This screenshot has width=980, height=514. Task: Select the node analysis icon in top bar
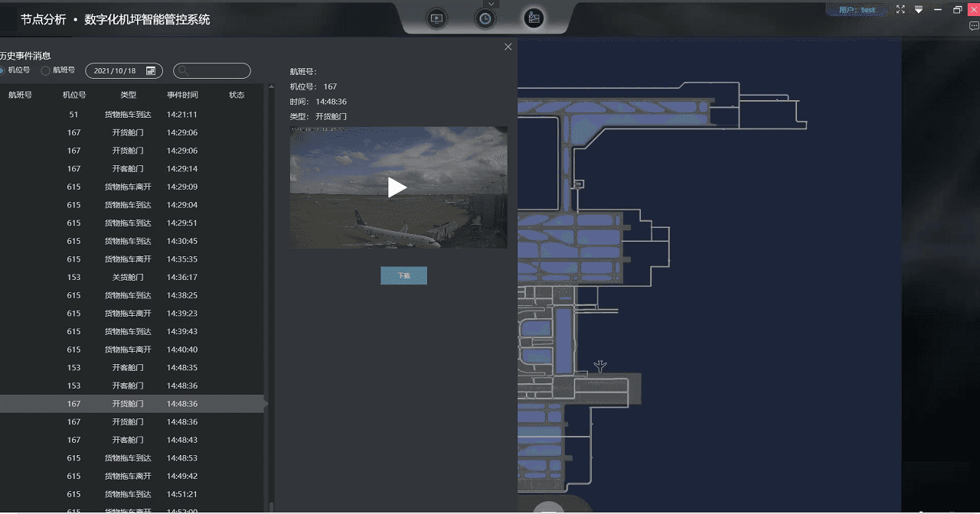pos(534,18)
